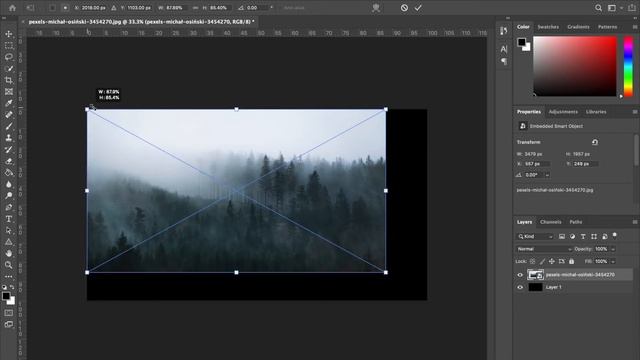Share the image icon at top right
The width and height of the screenshot is (640, 360).
coord(632,8)
